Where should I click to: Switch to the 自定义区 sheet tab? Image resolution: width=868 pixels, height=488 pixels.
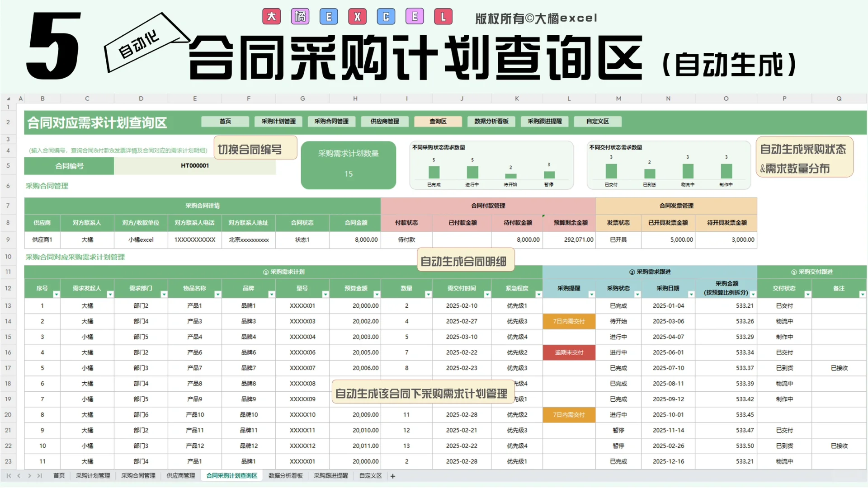pos(371,476)
